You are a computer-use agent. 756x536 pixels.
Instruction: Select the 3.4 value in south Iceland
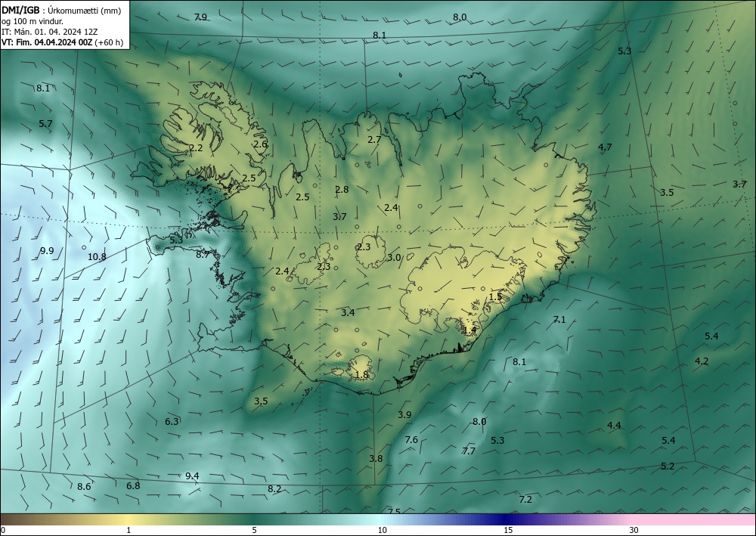pos(348,313)
